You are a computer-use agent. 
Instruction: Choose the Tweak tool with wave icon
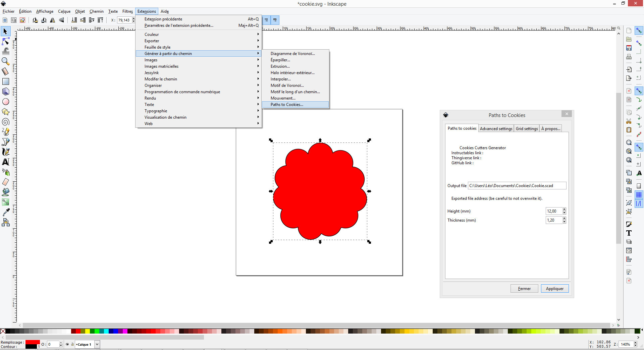click(6, 51)
